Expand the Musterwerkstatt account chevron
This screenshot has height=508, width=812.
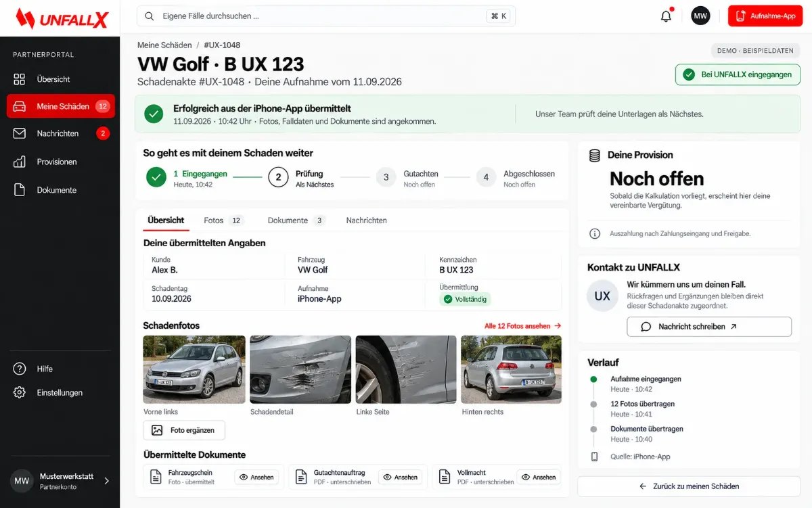pyautogui.click(x=106, y=481)
